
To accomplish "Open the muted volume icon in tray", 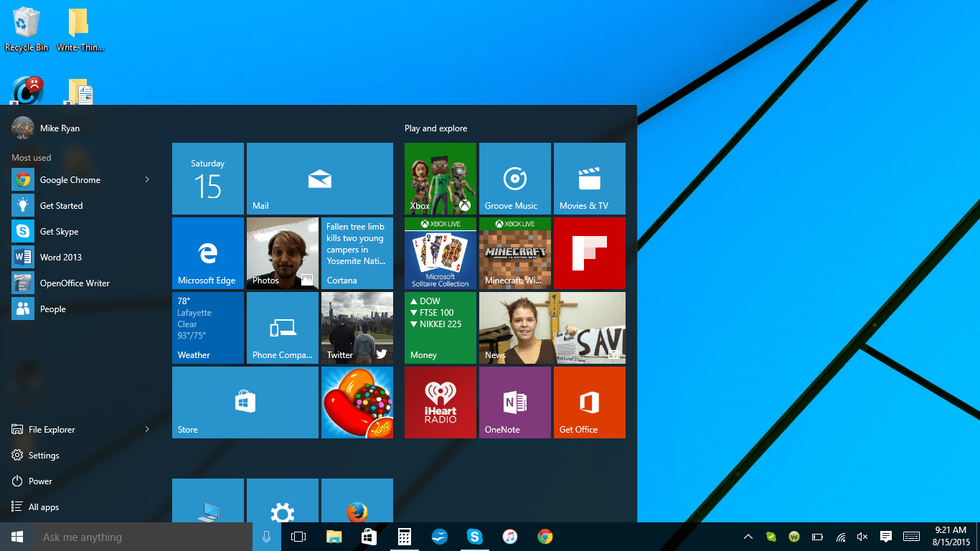I will [x=863, y=537].
